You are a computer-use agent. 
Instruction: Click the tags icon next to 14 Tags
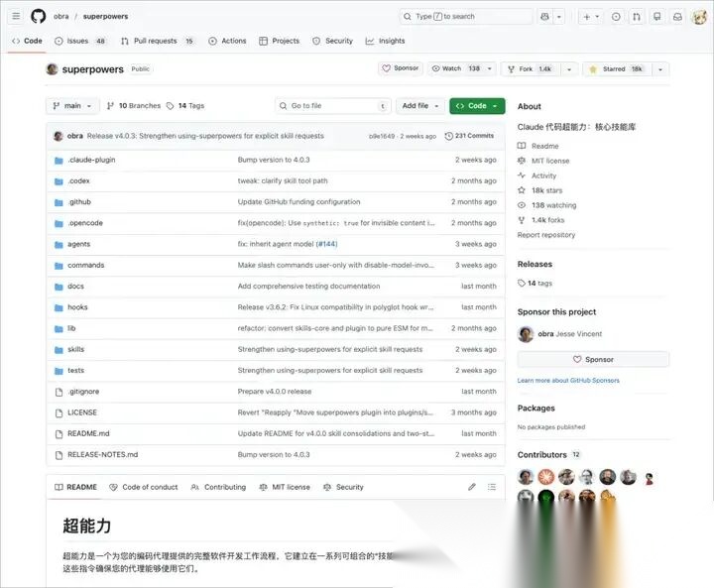tap(170, 106)
